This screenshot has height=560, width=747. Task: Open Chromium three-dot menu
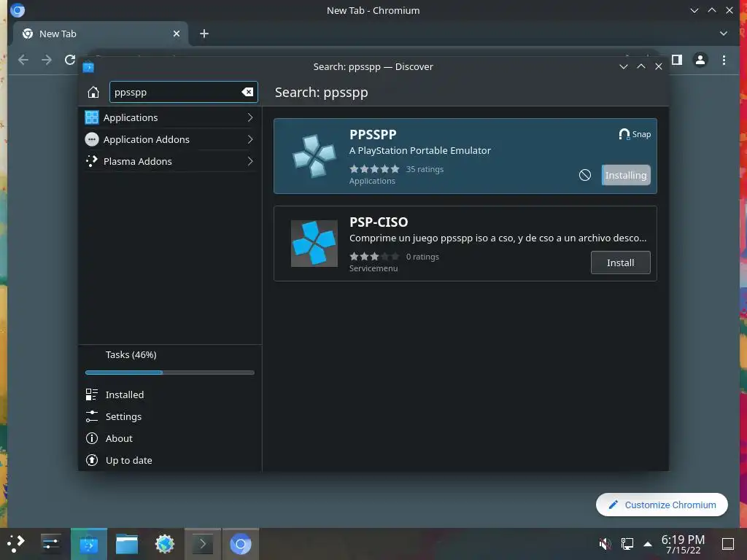[724, 60]
